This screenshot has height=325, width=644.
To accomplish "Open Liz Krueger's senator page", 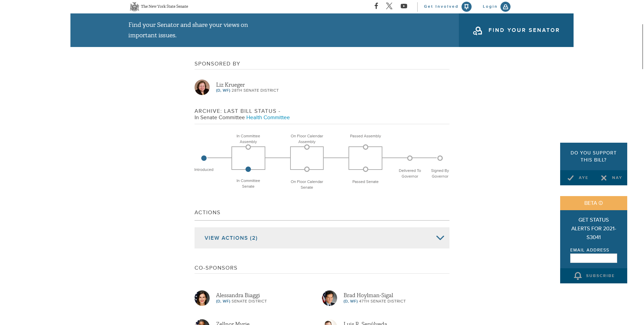I will coord(230,85).
